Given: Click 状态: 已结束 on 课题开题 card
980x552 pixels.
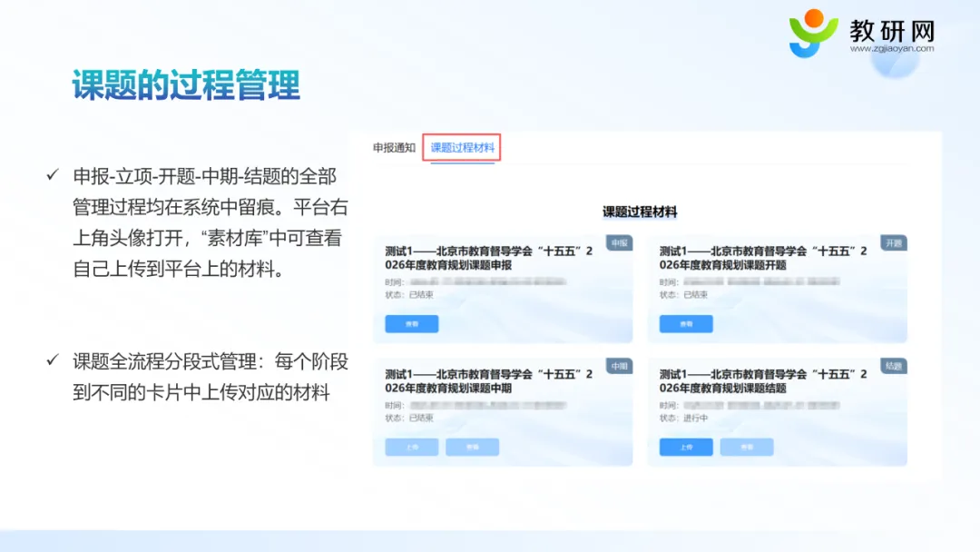Looking at the screenshot, I should [x=684, y=294].
